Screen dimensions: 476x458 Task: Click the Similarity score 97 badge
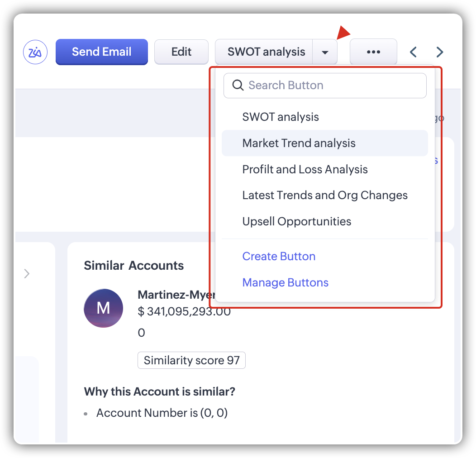pyautogui.click(x=191, y=361)
